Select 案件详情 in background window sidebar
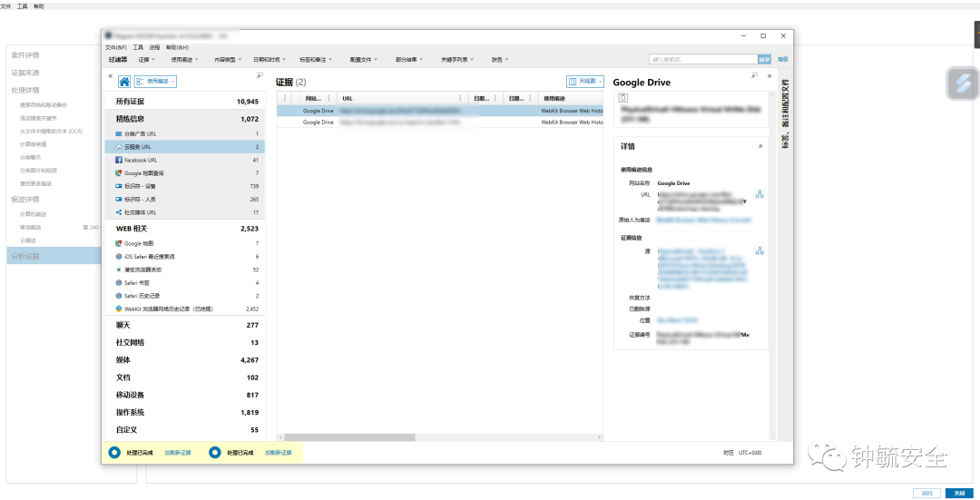Screen dimensions: 980x500 click(25, 55)
